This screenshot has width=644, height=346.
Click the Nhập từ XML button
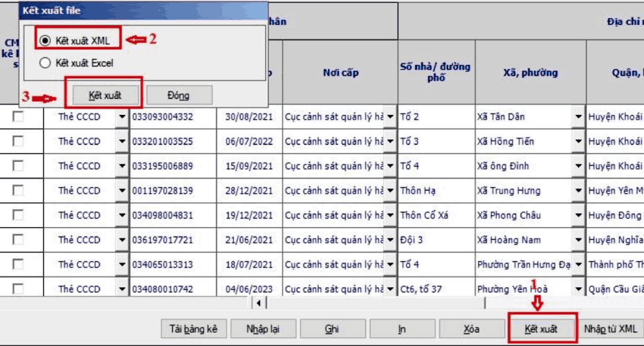point(611,329)
